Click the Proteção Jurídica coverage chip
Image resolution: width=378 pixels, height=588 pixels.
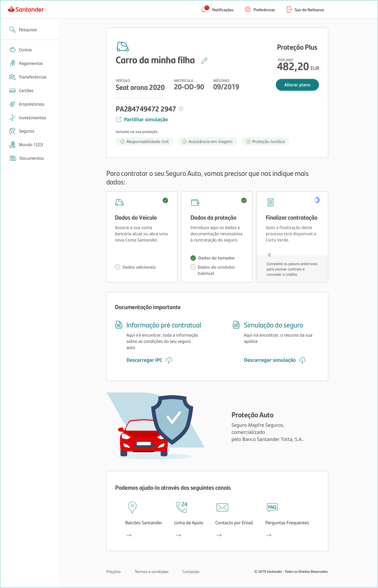point(265,142)
